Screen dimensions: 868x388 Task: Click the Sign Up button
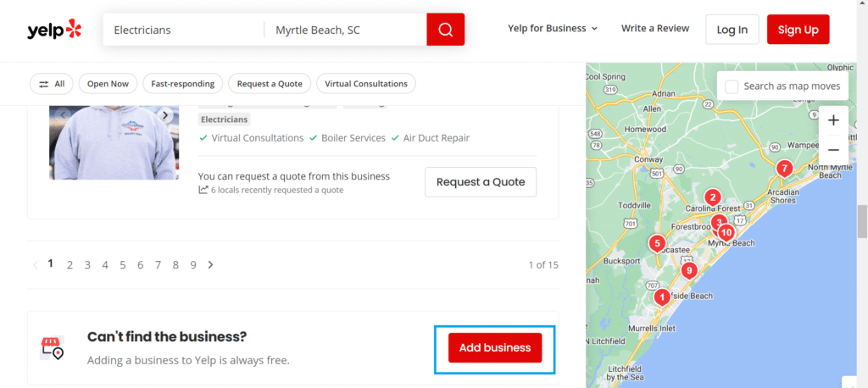point(798,30)
